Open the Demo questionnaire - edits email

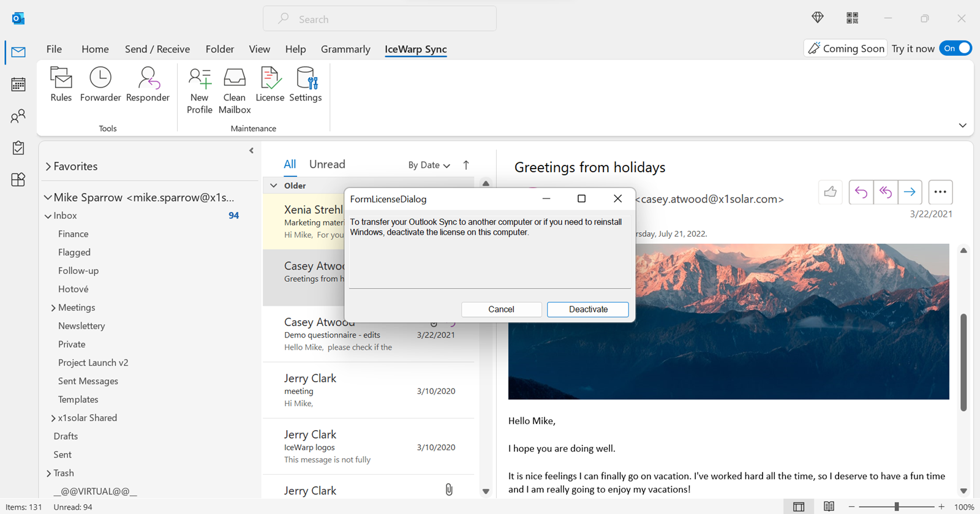pyautogui.click(x=369, y=334)
